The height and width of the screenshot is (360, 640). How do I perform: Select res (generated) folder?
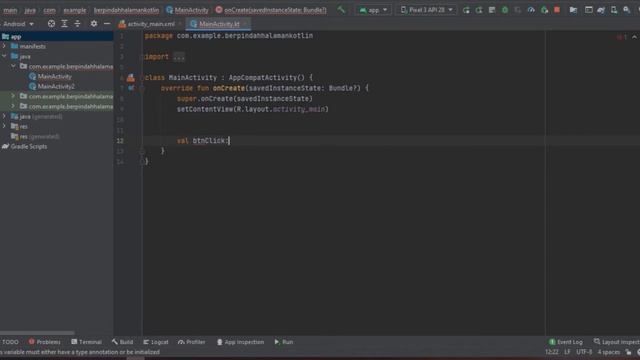click(35, 136)
